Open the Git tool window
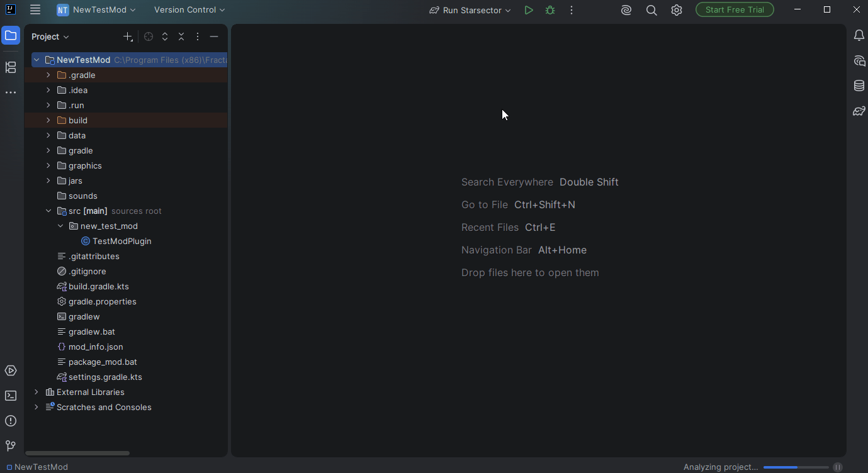This screenshot has width=868, height=473. click(x=11, y=446)
